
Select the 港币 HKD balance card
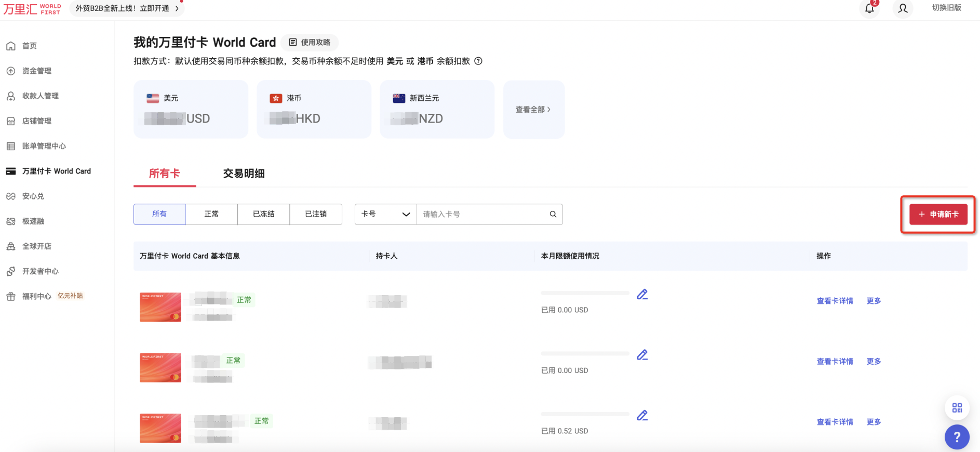click(314, 110)
